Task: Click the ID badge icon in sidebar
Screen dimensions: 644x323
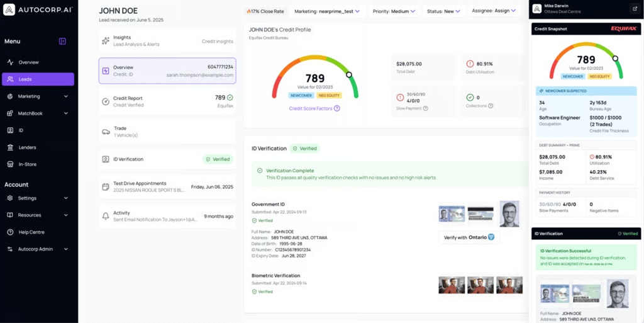Action: point(10,130)
